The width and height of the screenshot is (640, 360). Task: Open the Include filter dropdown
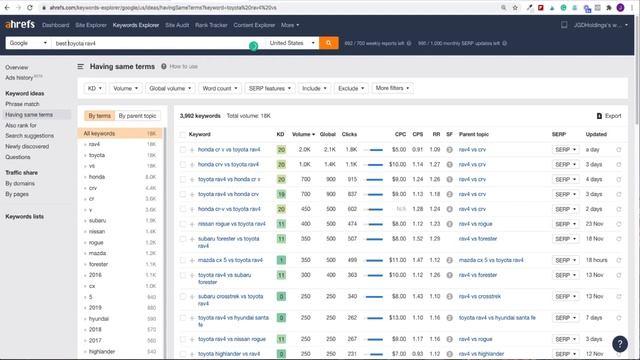[x=314, y=88]
